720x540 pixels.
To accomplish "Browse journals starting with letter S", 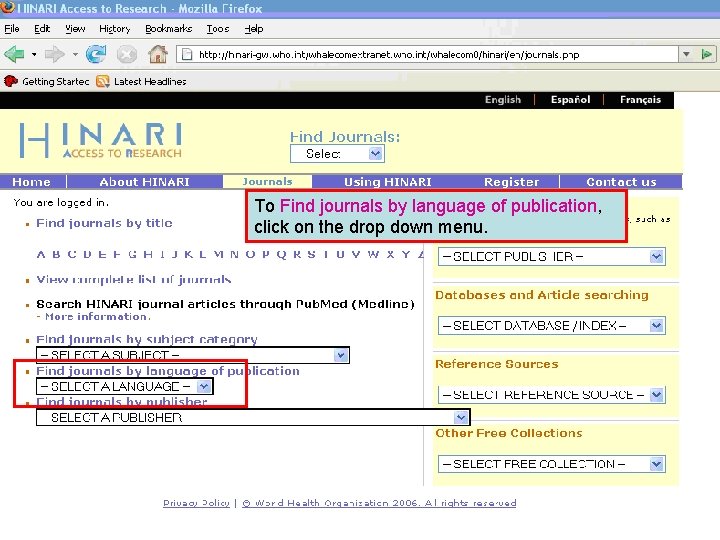I will click(311, 254).
